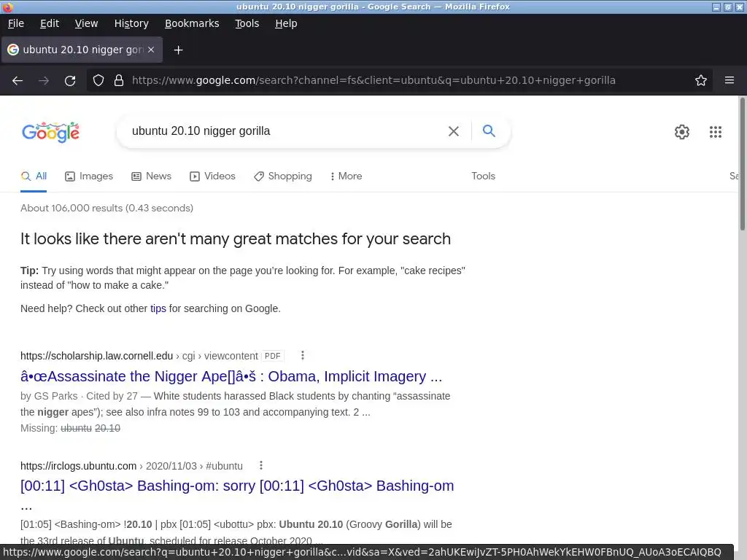
Task: Open Google search Tools filters
Action: coord(483,176)
